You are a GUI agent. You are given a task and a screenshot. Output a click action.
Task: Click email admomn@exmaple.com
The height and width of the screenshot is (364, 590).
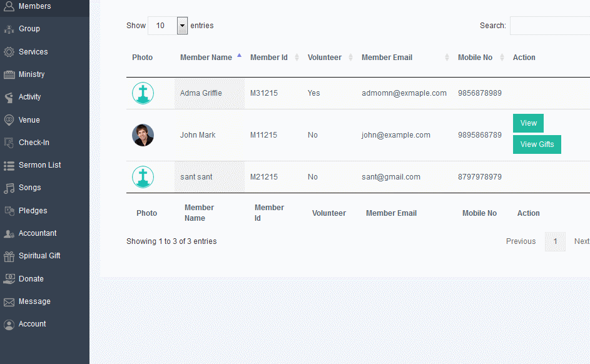(x=404, y=93)
